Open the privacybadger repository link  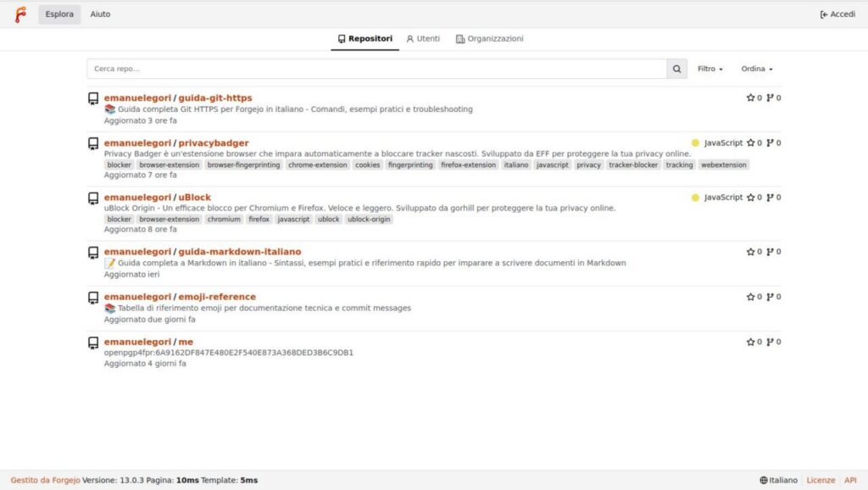tap(214, 143)
